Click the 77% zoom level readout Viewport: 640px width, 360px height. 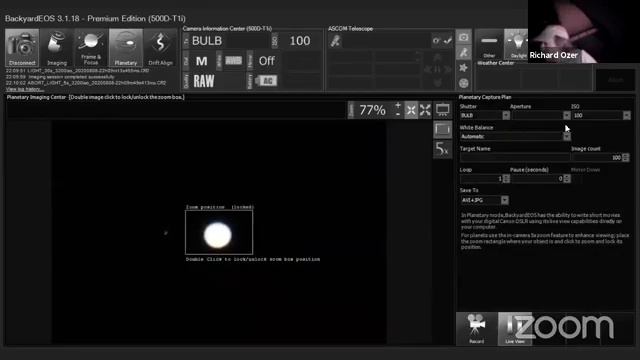(372, 110)
